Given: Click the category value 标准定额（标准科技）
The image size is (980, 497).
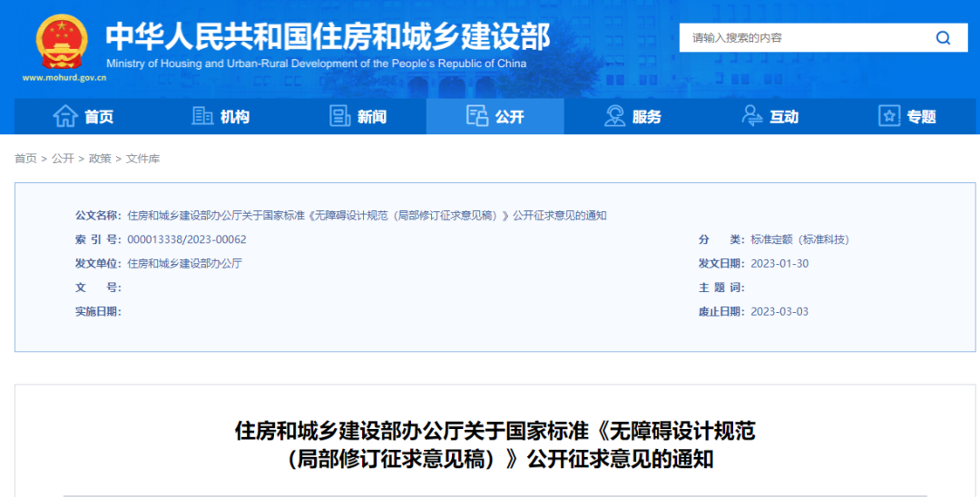Looking at the screenshot, I should tap(800, 239).
